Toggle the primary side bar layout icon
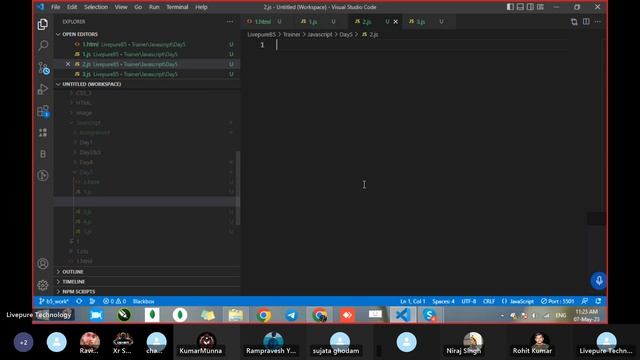 tap(510, 7)
